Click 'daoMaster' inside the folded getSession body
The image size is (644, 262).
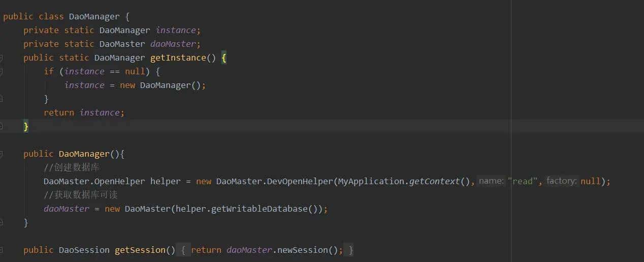click(x=249, y=250)
